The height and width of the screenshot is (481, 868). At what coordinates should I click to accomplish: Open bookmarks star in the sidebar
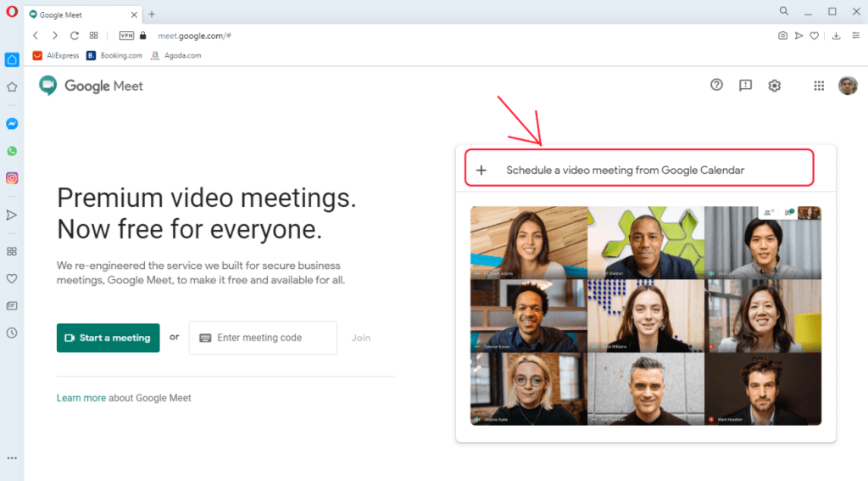12,87
